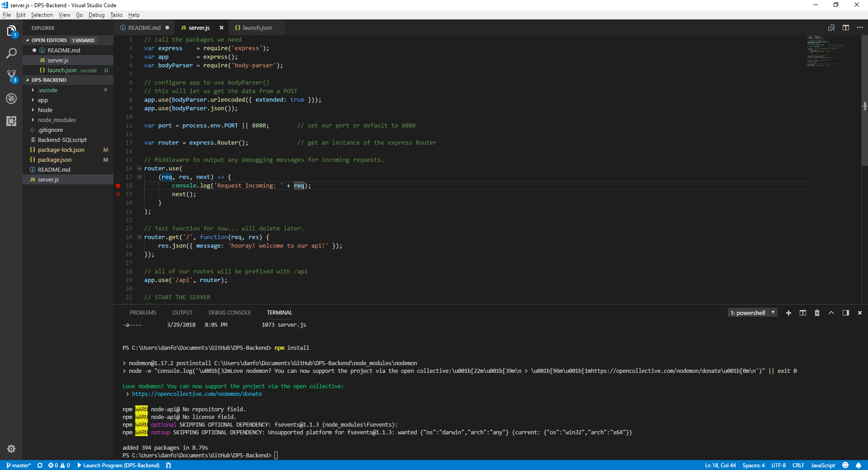The image size is (868, 470).
Task: Open the Source Control view
Action: (11, 76)
